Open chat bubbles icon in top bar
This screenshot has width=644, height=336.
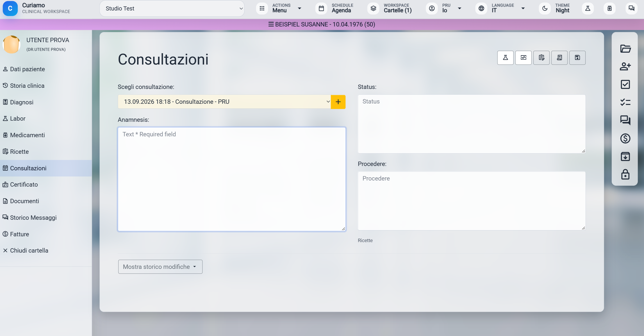(x=631, y=8)
